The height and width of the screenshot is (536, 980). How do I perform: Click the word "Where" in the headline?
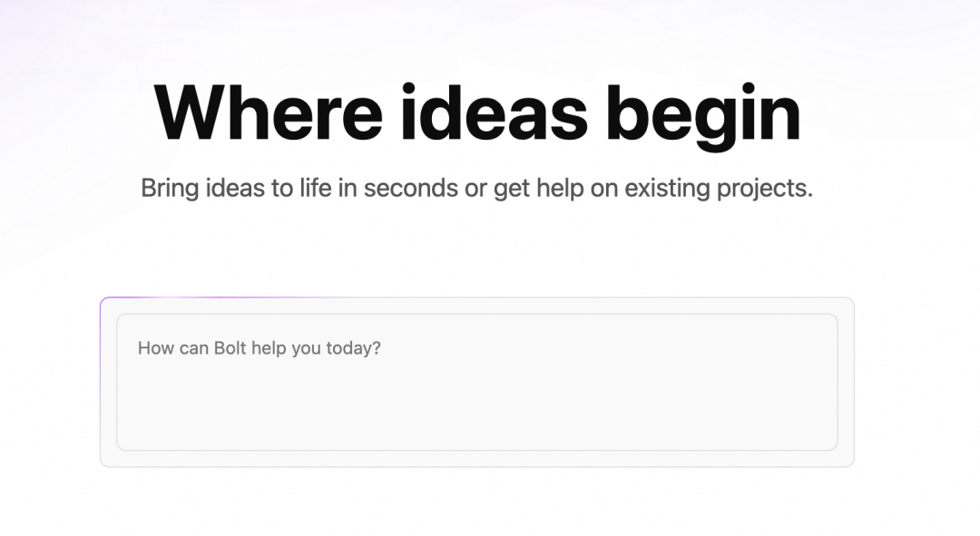(x=268, y=113)
